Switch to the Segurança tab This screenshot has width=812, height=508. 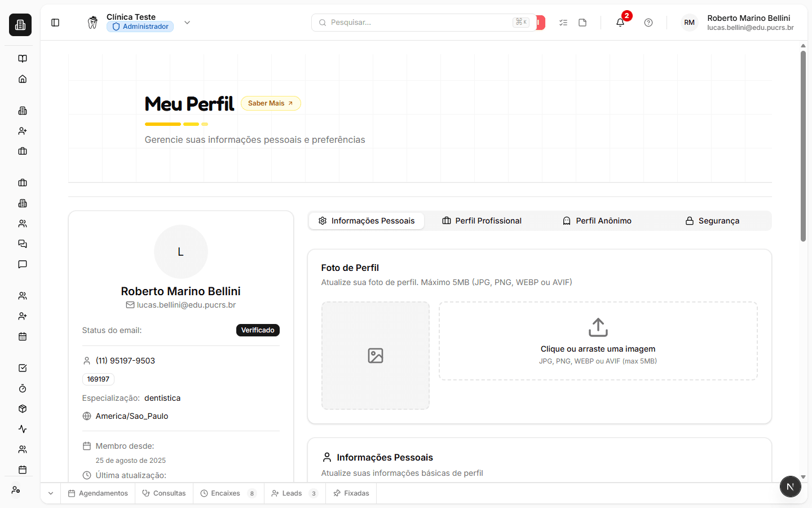coord(712,221)
